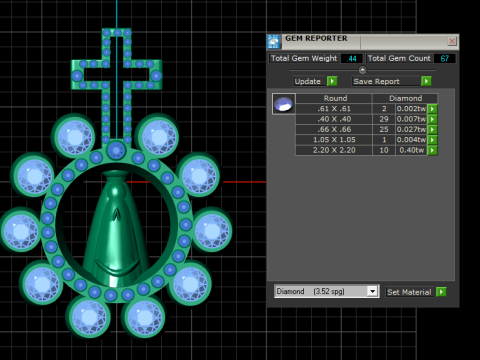
Task: Collapse the panel using the round arrow handle
Action: click(363, 70)
